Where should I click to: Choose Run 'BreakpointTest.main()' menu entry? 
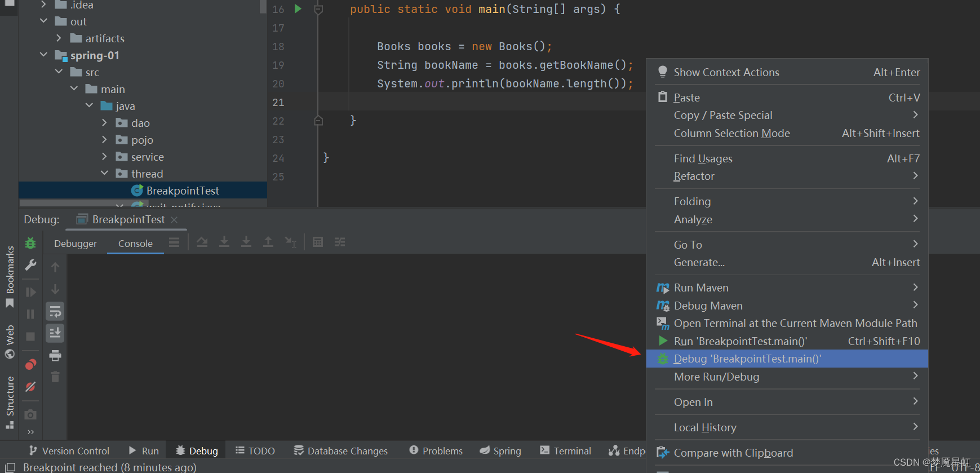(x=787, y=341)
